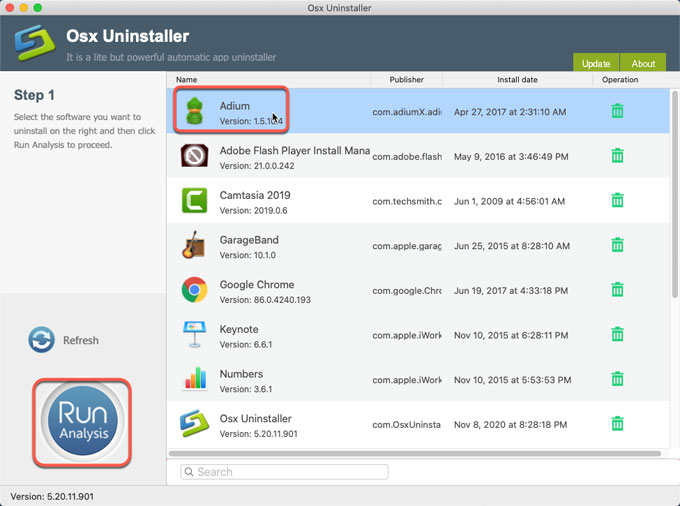Click the vertical scrollbar of app list

point(674,194)
